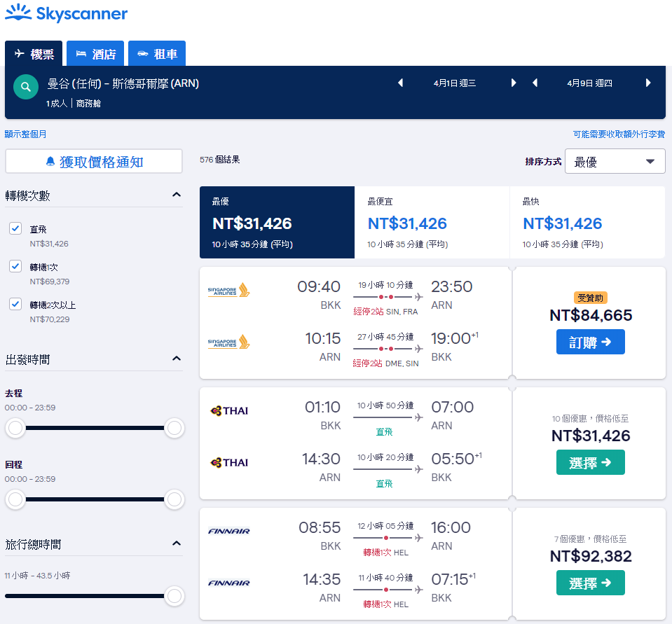
Task: Click 經停2站 DME, SIN stop info
Action: tap(385, 363)
